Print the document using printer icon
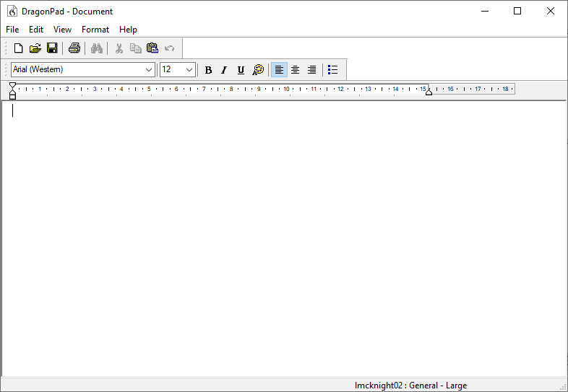The width and height of the screenshot is (568, 392). (74, 48)
